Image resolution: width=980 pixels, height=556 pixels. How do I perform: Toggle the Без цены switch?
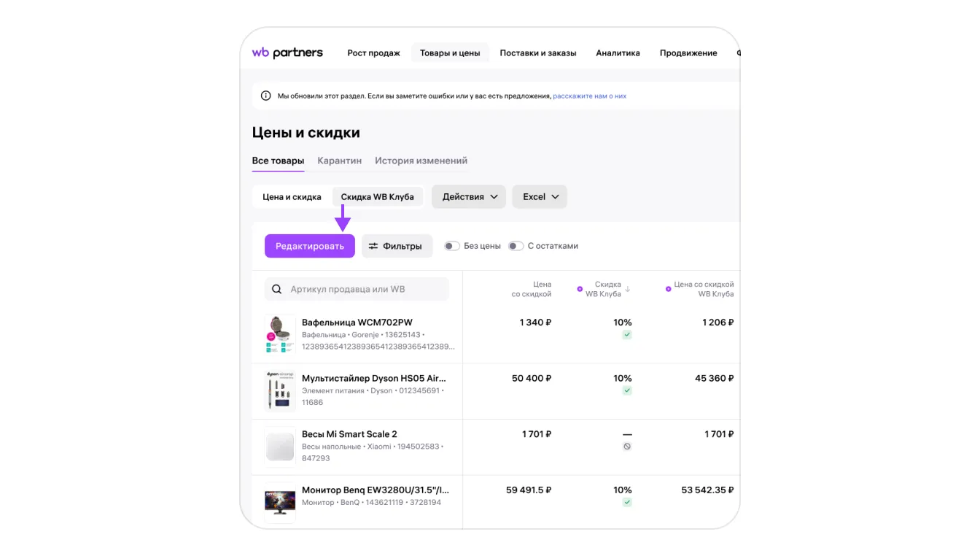[452, 246]
